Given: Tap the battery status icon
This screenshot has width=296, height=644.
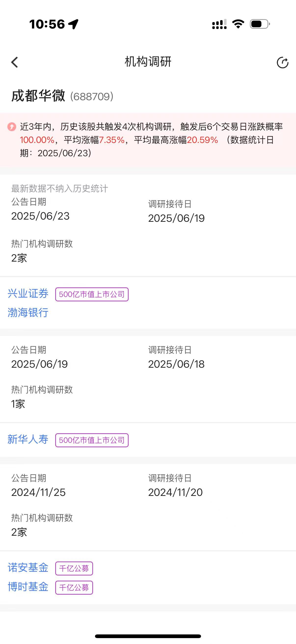Looking at the screenshot, I should (x=260, y=24).
